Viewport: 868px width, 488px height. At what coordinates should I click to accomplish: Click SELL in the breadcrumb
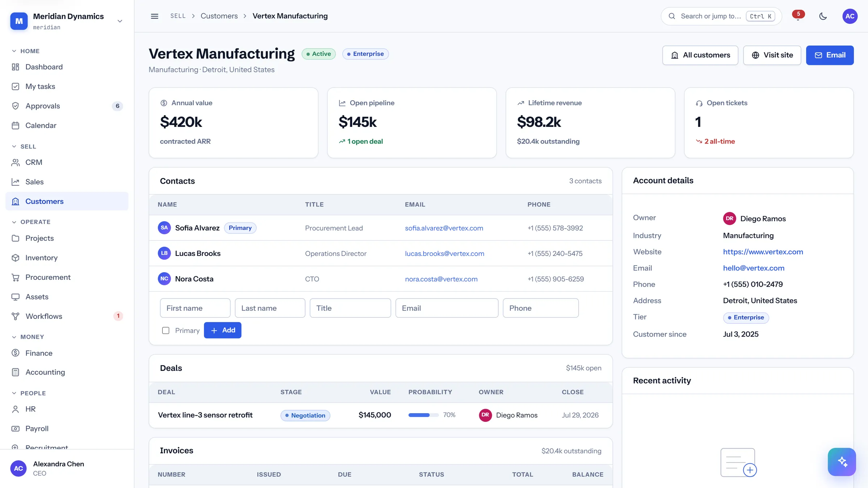(x=178, y=16)
